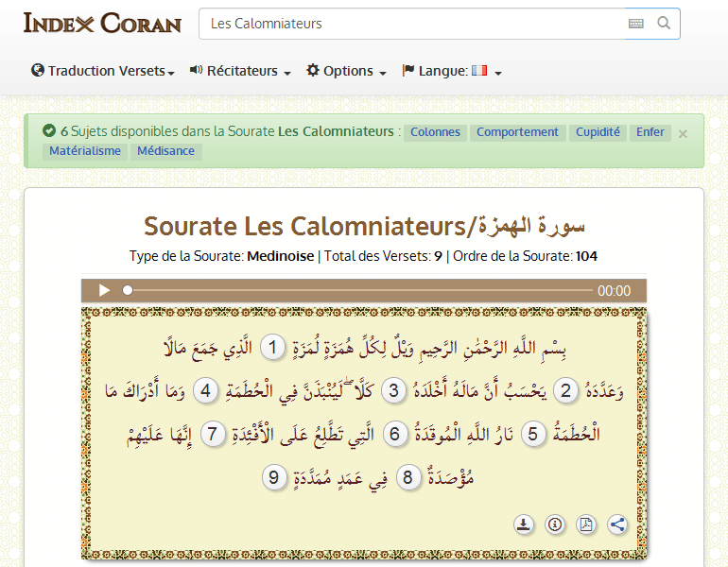Open the Cupidité topic tag
Viewport: 728px width, 567px height.
tap(598, 132)
